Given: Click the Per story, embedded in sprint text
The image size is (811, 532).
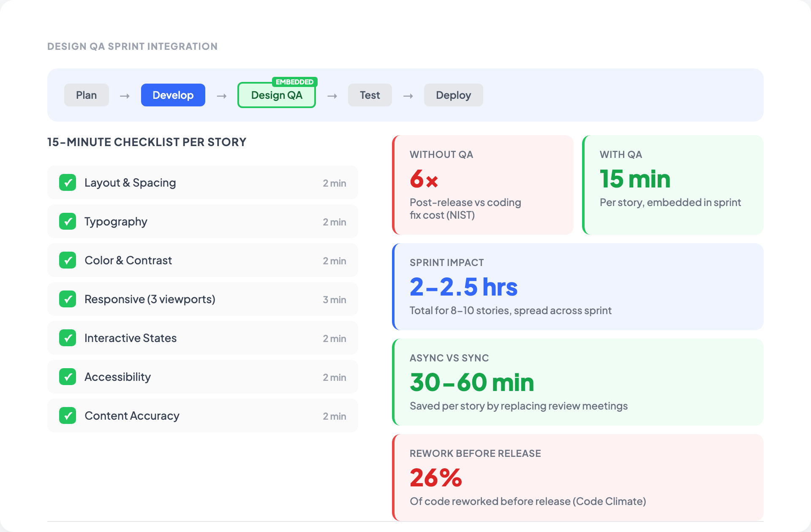Looking at the screenshot, I should [670, 203].
